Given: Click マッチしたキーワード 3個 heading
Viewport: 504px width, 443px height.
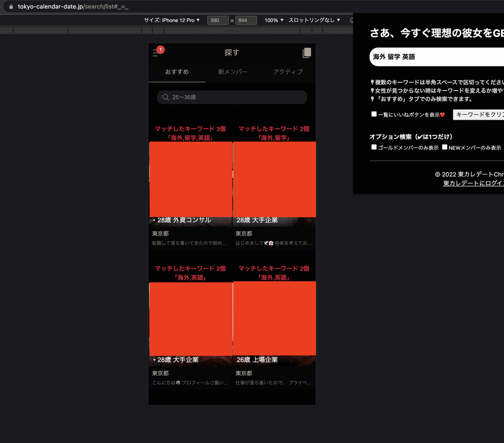Looking at the screenshot, I should [x=190, y=129].
